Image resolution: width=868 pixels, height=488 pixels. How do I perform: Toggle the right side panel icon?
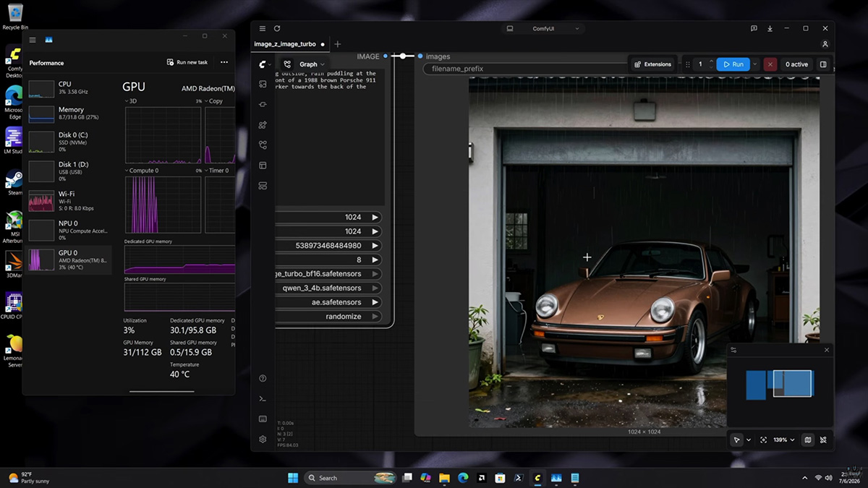pyautogui.click(x=823, y=64)
